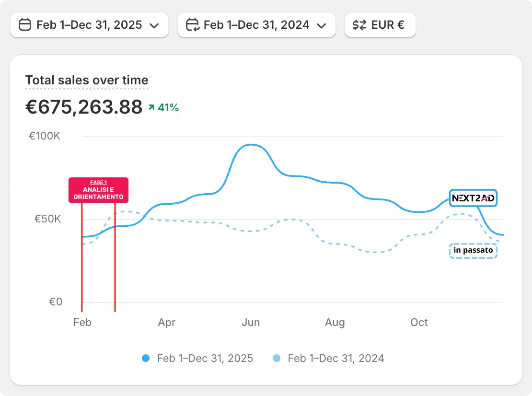This screenshot has height=396, width=532.
Task: Click the comparison calendar icon for 2024 range
Action: tap(192, 25)
